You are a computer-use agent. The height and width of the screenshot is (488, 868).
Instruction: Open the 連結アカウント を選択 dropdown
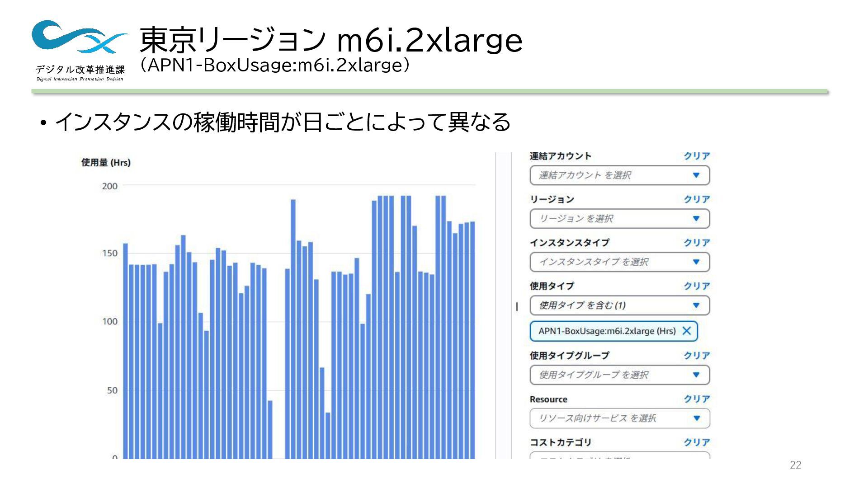[620, 175]
